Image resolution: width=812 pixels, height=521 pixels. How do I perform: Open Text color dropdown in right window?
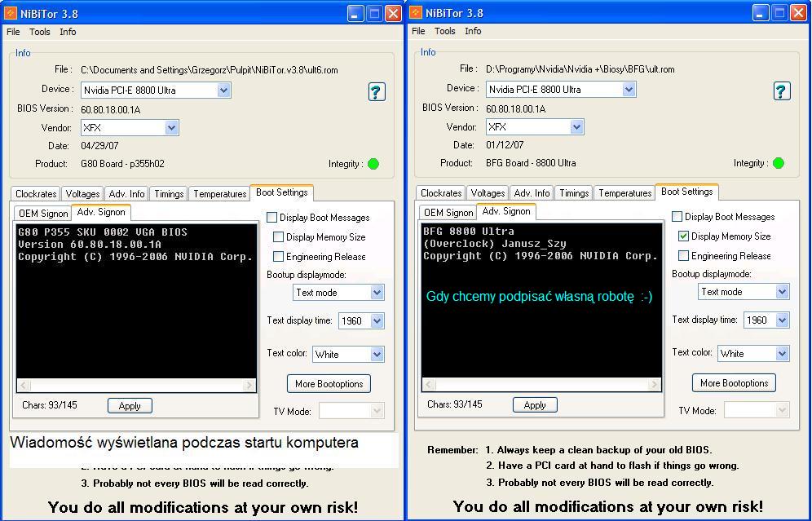pyautogui.click(x=782, y=354)
